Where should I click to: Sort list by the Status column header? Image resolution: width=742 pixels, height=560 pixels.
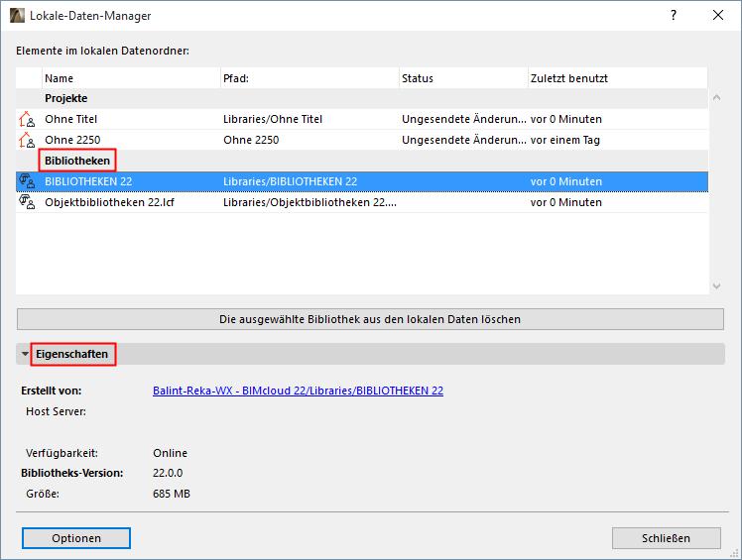[x=464, y=78]
